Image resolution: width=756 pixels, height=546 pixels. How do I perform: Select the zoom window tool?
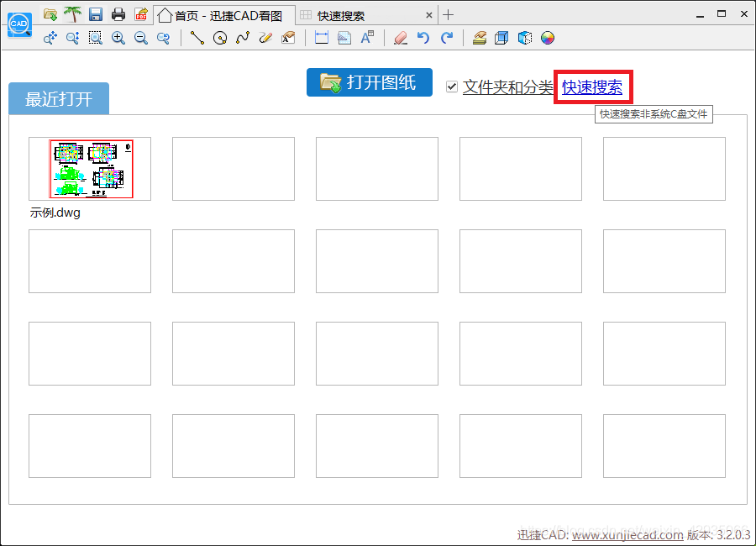coord(96,38)
